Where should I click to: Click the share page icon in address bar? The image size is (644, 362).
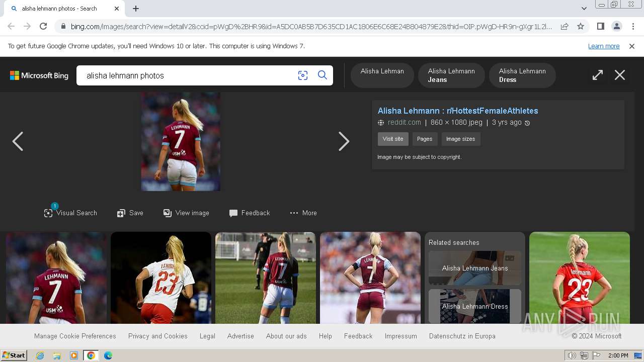[x=565, y=26]
